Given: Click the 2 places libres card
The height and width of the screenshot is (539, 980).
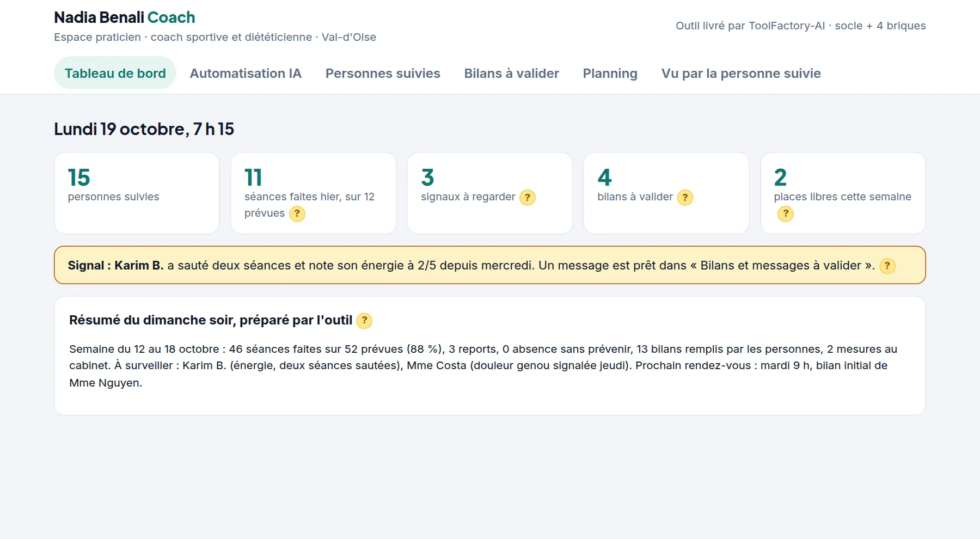Looking at the screenshot, I should [x=843, y=193].
